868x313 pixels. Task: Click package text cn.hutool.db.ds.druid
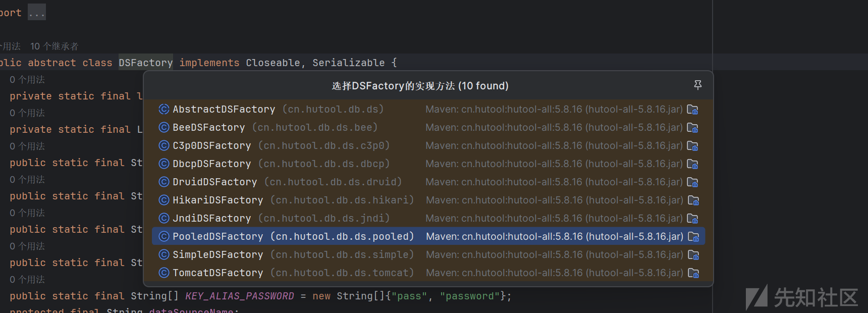pyautogui.click(x=333, y=182)
